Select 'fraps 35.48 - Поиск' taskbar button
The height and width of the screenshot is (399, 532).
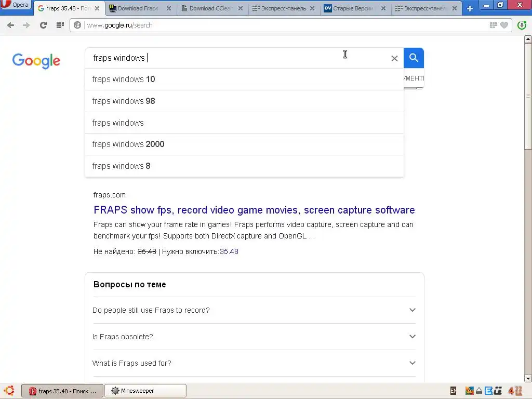[62, 391]
